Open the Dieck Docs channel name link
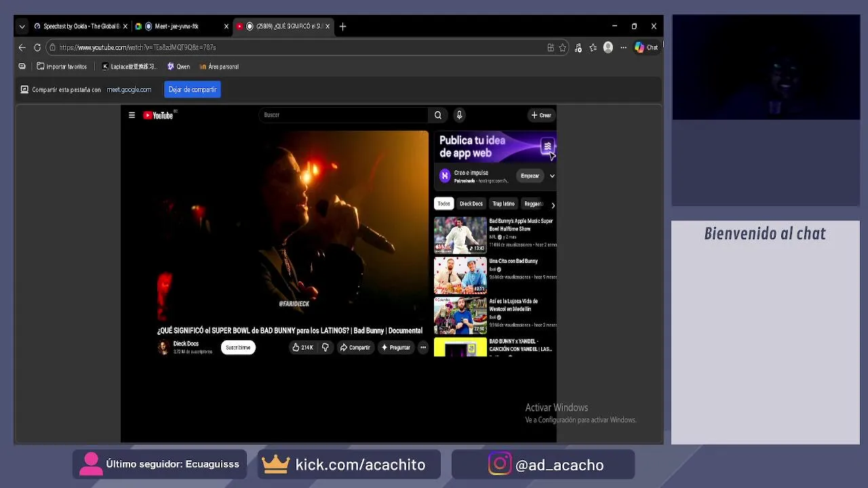 tap(186, 344)
